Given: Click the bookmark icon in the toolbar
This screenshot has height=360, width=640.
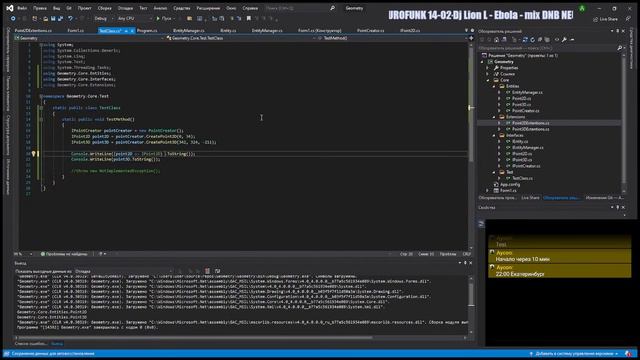Looking at the screenshot, I should [249, 19].
